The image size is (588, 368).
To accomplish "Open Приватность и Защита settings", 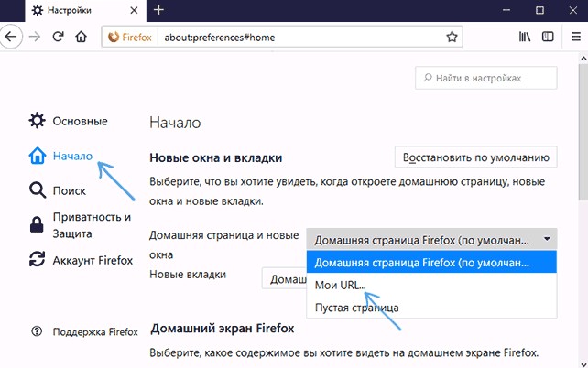I will click(x=80, y=225).
